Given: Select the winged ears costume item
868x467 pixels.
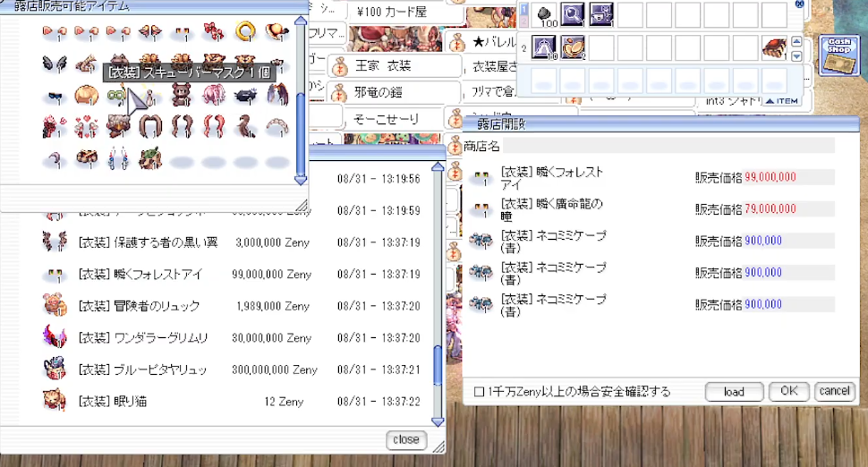Looking at the screenshot, I should pyautogui.click(x=150, y=32).
